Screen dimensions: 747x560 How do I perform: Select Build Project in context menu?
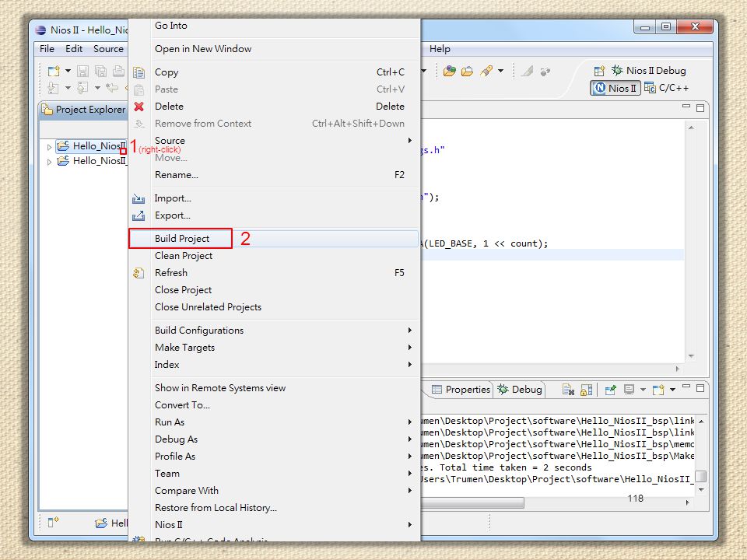click(275, 239)
